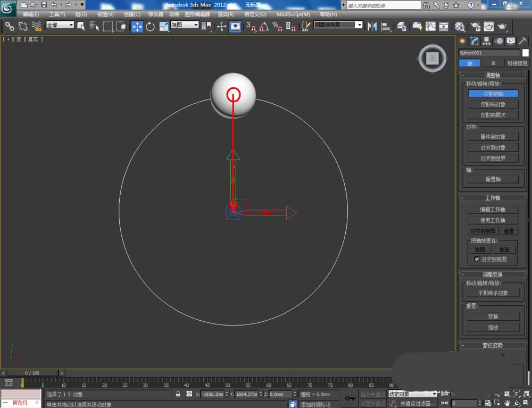Open the 全部 selection filter dropdown
The width and height of the screenshot is (532, 408).
(60, 25)
